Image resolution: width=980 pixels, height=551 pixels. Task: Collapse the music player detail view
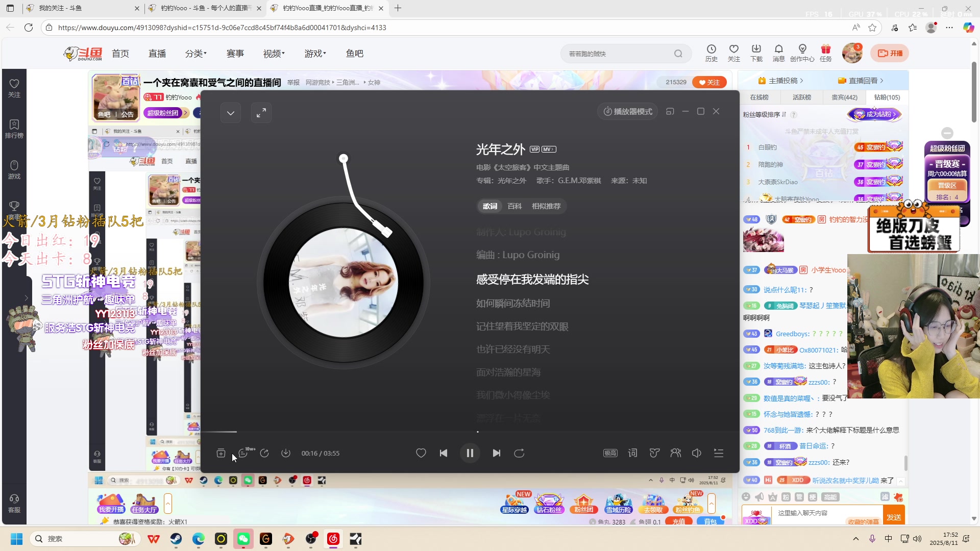coord(231,113)
